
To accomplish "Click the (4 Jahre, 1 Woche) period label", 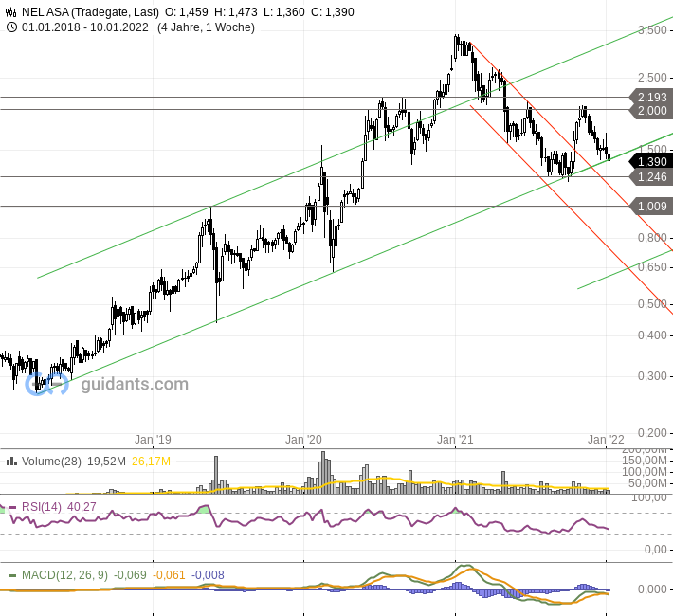I will coord(206,27).
